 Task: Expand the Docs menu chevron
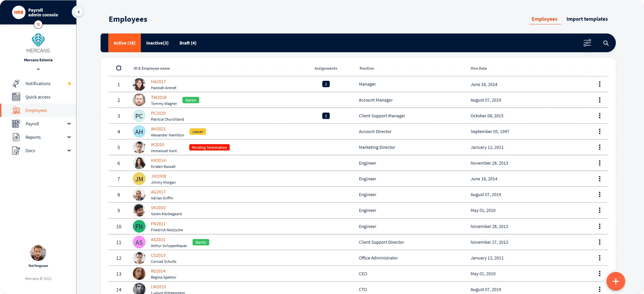(x=69, y=150)
